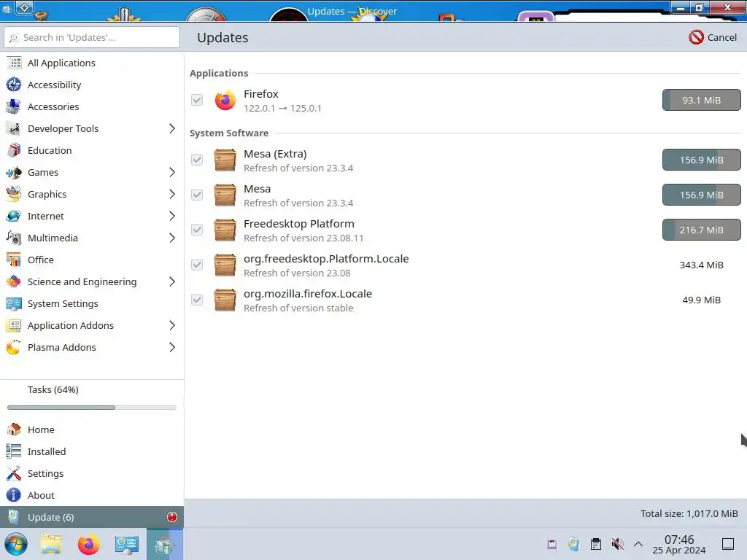
Task: Open the Start menu orb in taskbar
Action: click(x=16, y=544)
